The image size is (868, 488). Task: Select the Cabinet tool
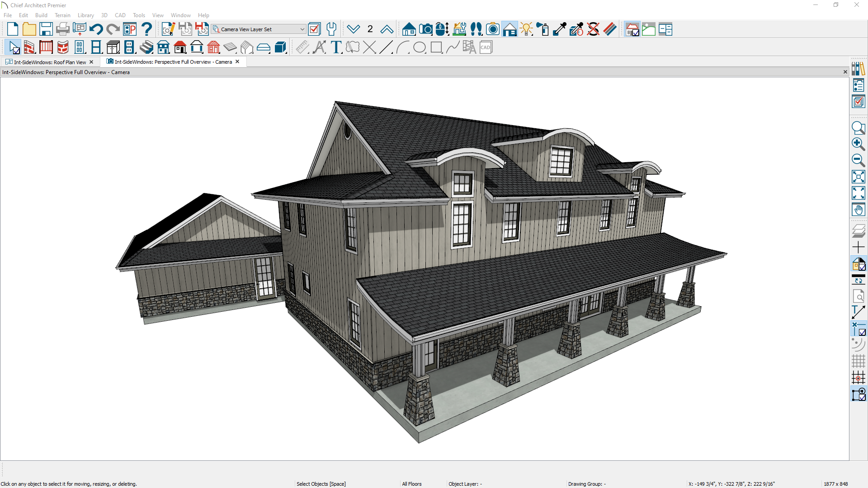[x=113, y=47]
